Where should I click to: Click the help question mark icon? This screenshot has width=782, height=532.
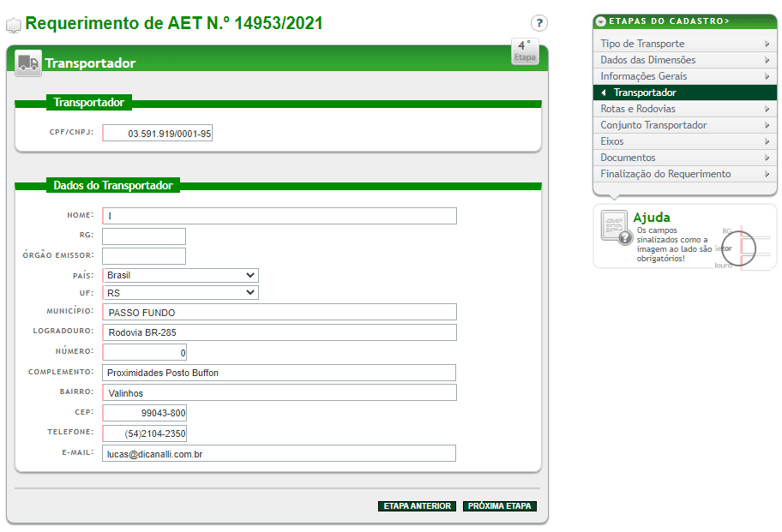(x=538, y=23)
